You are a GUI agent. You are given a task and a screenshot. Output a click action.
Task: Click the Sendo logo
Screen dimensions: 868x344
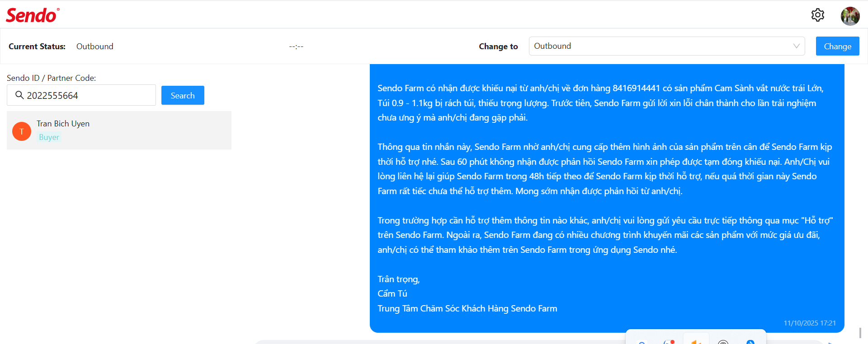point(32,15)
